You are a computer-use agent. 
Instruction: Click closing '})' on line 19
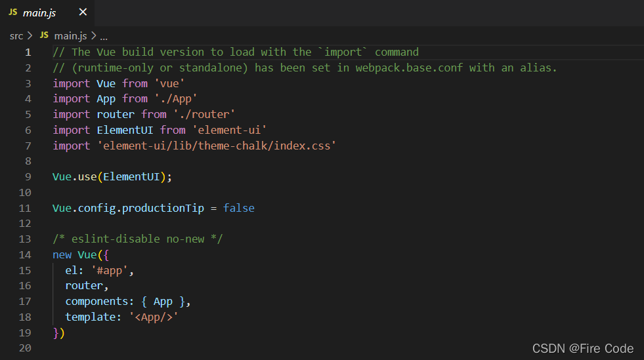(x=58, y=332)
